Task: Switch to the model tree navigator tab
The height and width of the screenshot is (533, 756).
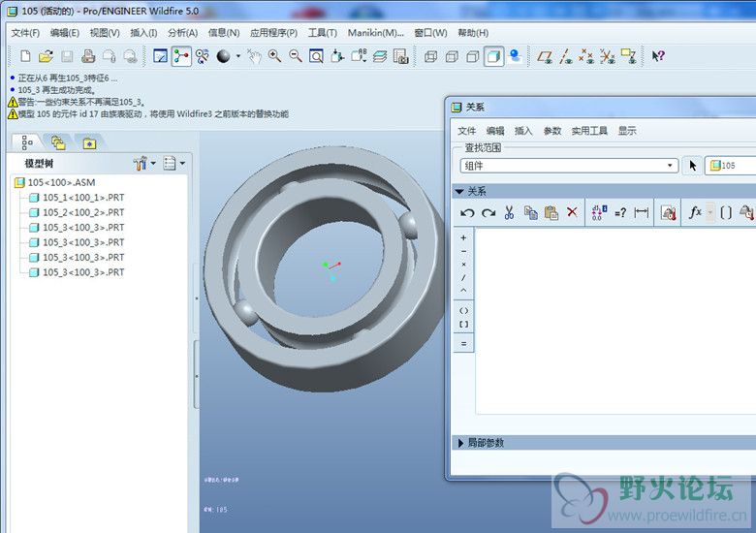Action: [x=26, y=142]
